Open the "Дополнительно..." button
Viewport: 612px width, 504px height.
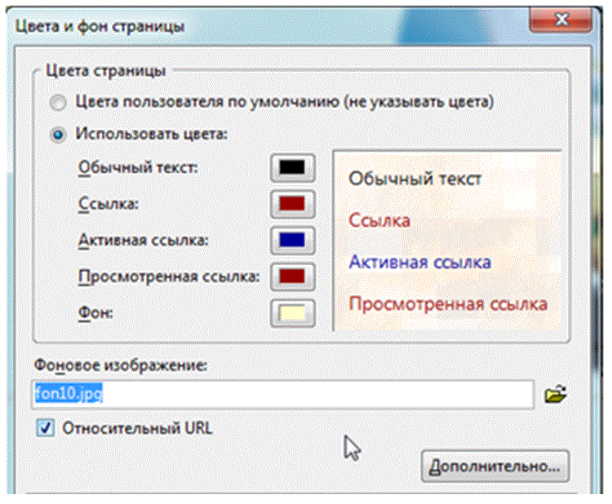click(495, 466)
